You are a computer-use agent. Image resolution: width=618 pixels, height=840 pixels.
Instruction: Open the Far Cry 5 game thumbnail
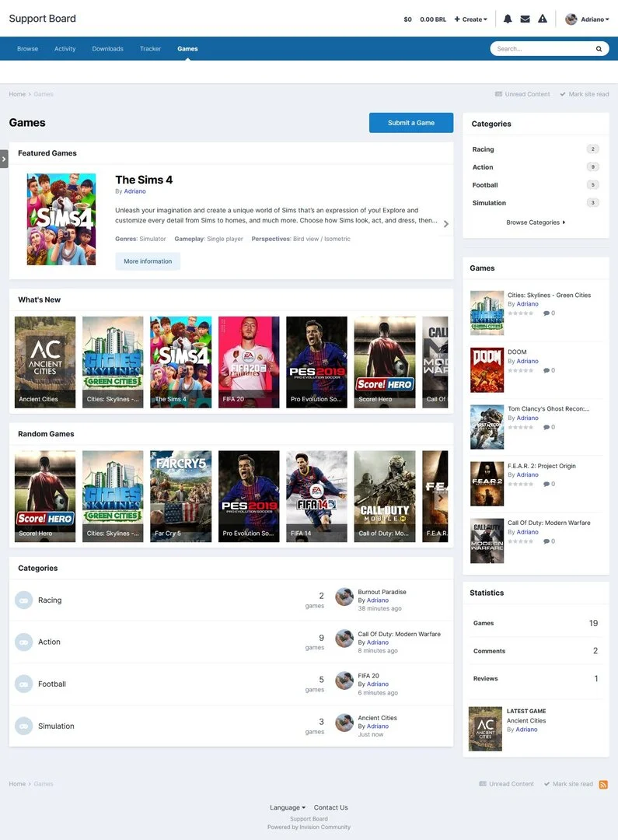pos(180,495)
